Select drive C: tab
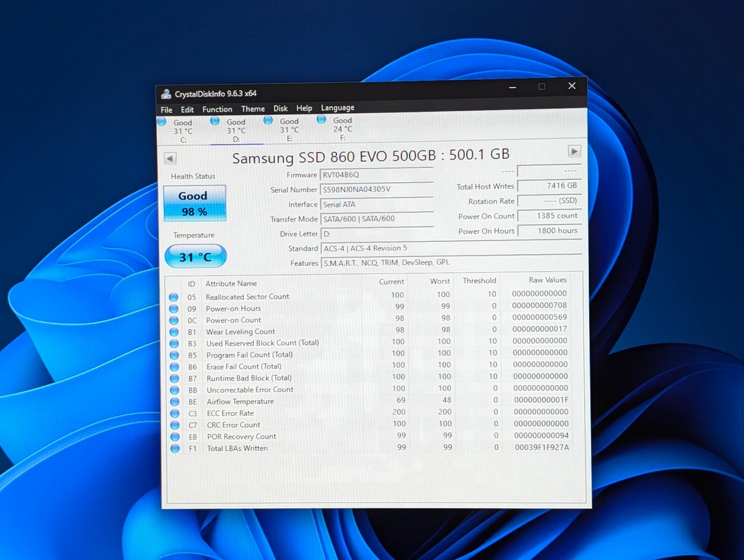Viewport: 744px width, 560px height. tap(182, 131)
